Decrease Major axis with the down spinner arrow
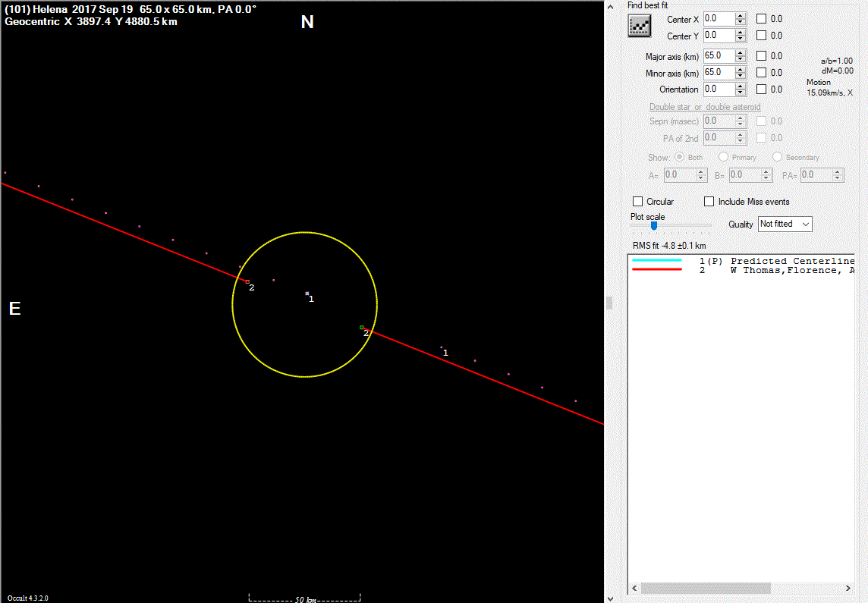Screen dimensions: 868x603 741,59
